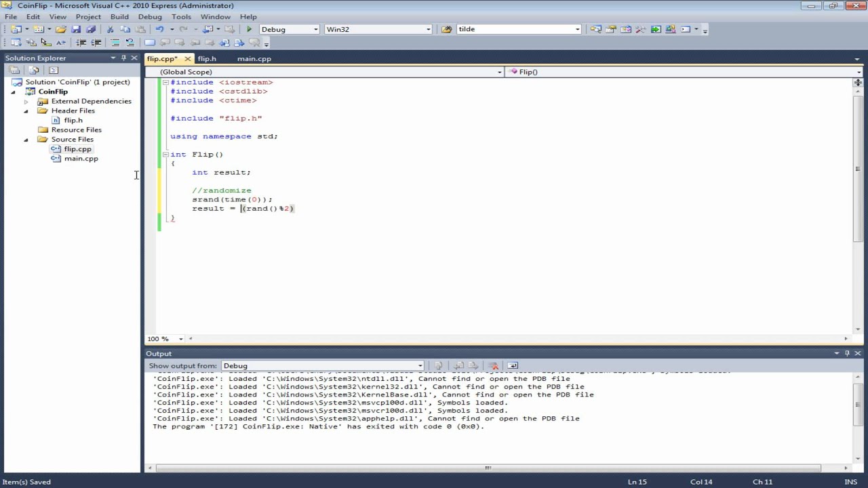Click the 'Ln 15' status bar text
Image resolution: width=868 pixels, height=488 pixels.
click(637, 482)
